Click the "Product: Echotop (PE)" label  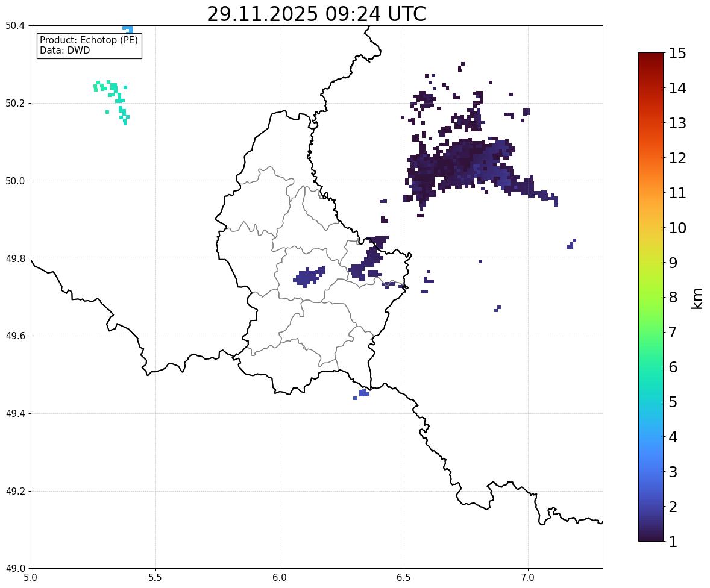[x=89, y=40]
